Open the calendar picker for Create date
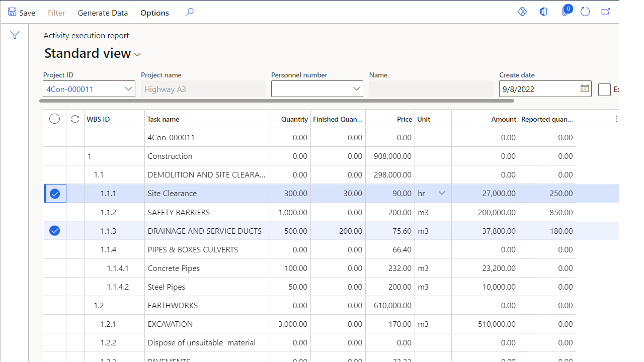The height and width of the screenshot is (362, 644). point(584,88)
